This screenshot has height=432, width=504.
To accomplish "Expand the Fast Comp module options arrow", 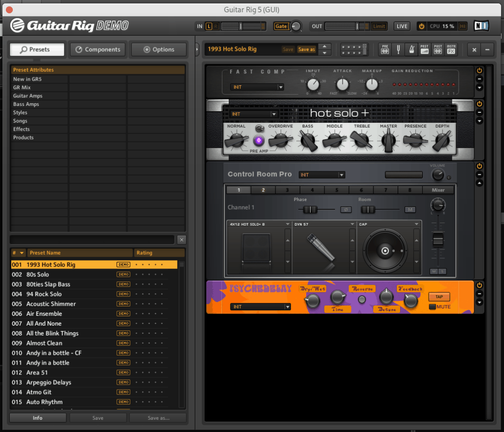I will click(x=479, y=88).
